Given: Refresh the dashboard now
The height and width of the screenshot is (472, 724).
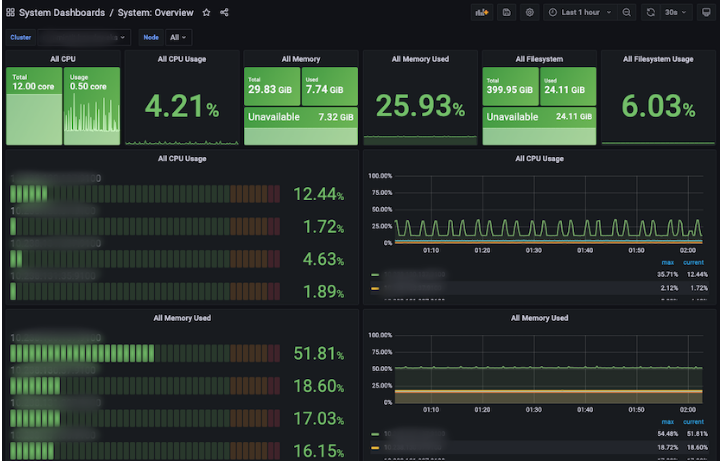Looking at the screenshot, I should coord(651,12).
